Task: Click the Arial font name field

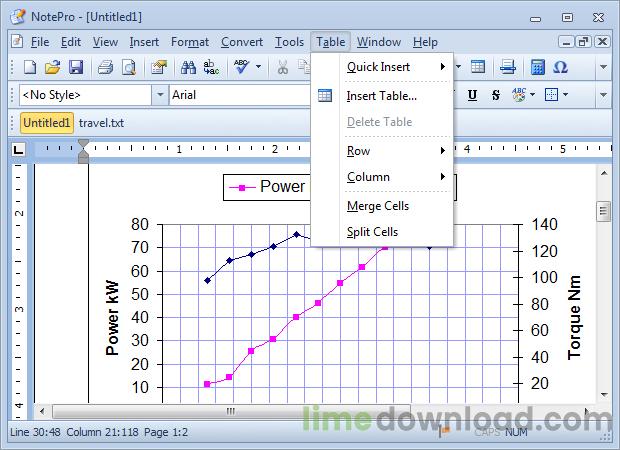Action: tap(240, 95)
